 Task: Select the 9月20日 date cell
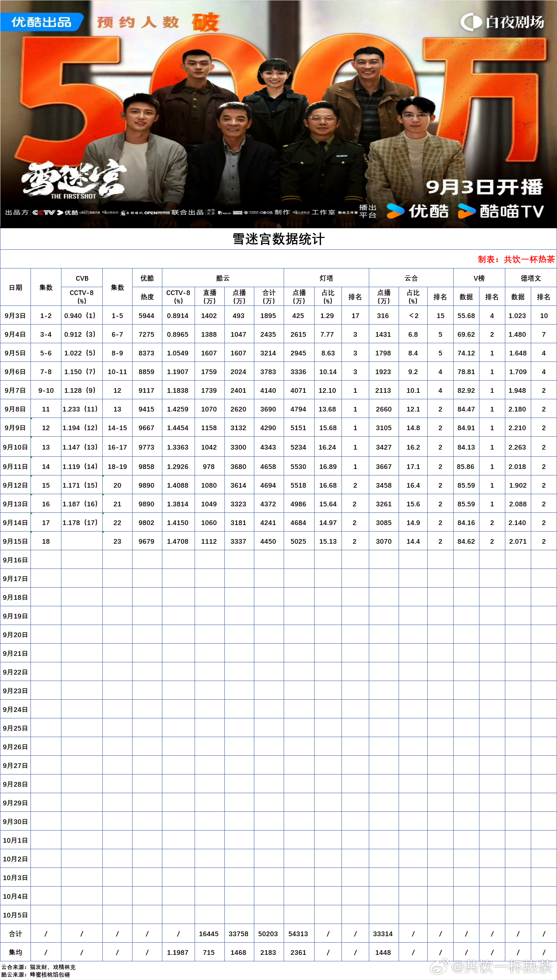(15, 635)
